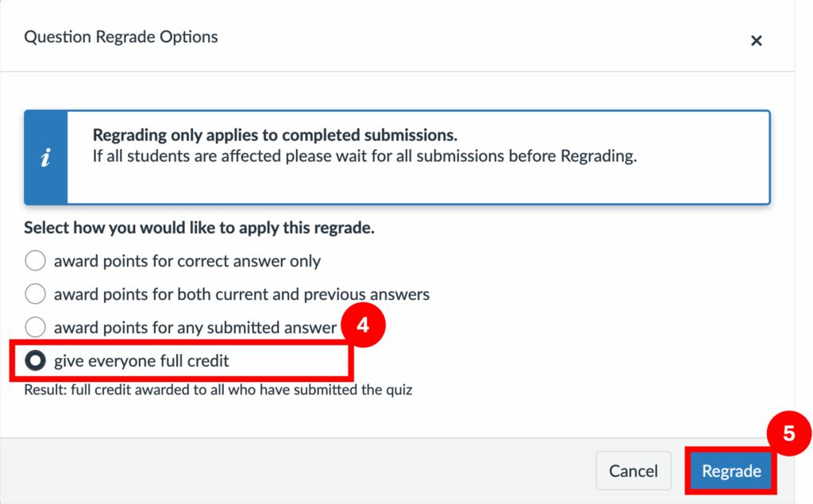This screenshot has width=813, height=504.
Task: Click the blue info icon
Action: click(x=46, y=157)
